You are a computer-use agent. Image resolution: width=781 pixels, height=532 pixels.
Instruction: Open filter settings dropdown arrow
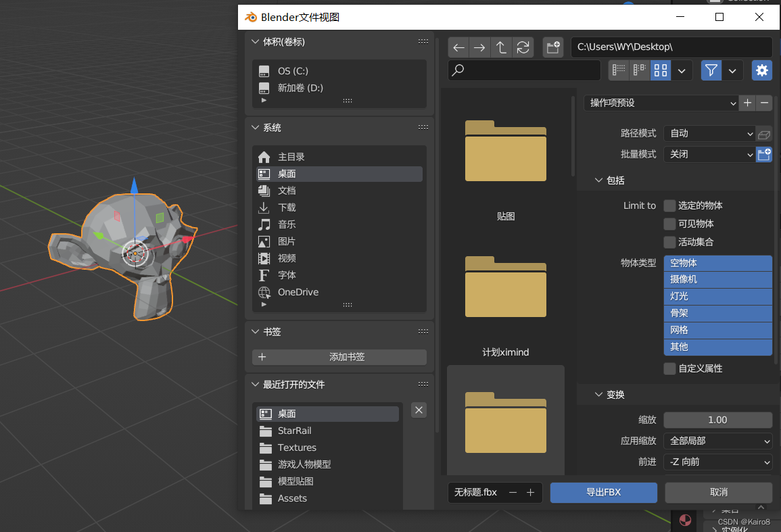[x=732, y=70]
